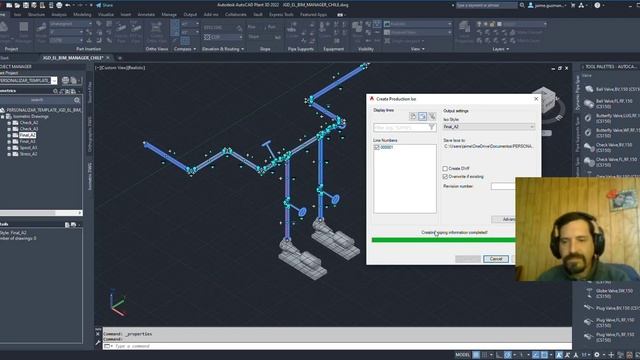Open the Orthographic DWG side tab
The image size is (640, 360).
tap(90, 134)
